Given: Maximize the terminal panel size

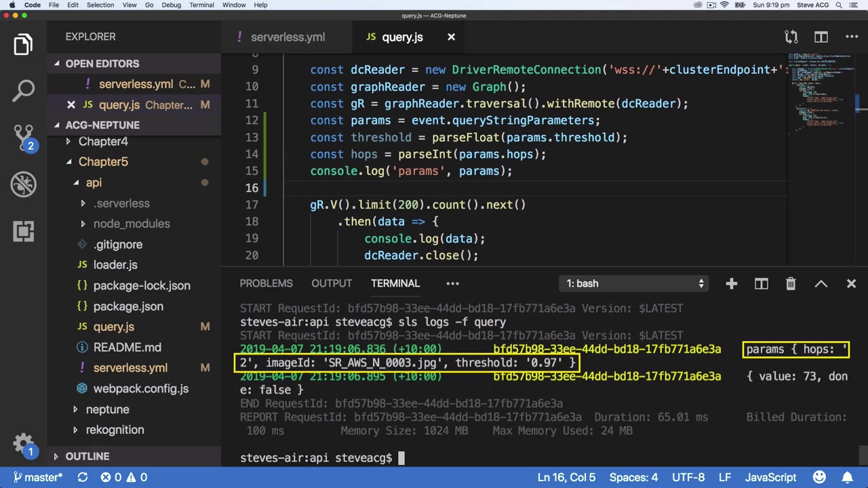Looking at the screenshot, I should tap(821, 283).
